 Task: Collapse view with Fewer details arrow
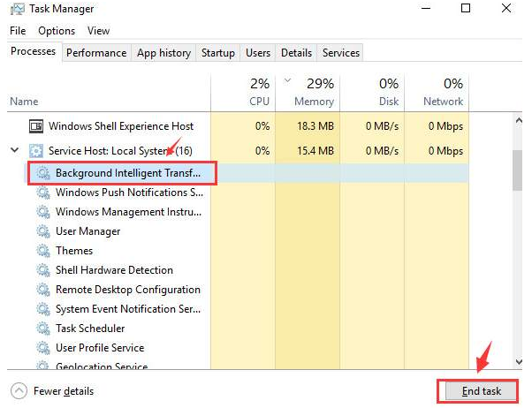(19, 390)
